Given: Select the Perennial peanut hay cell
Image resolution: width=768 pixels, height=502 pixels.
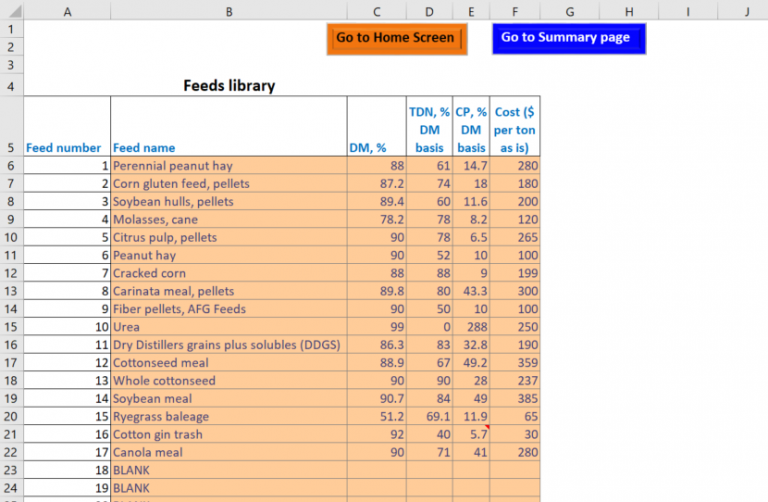Looking at the screenshot, I should [x=228, y=166].
